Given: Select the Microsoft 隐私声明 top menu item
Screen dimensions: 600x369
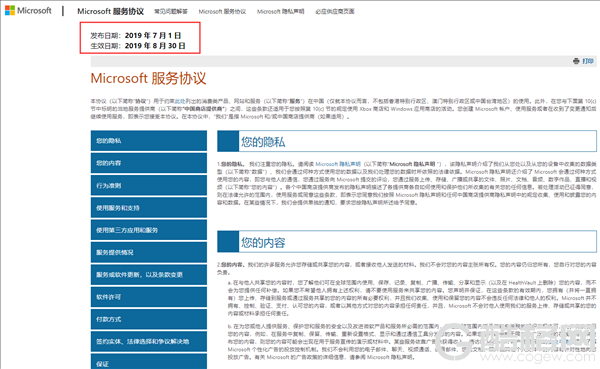Looking at the screenshot, I should 280,11.
